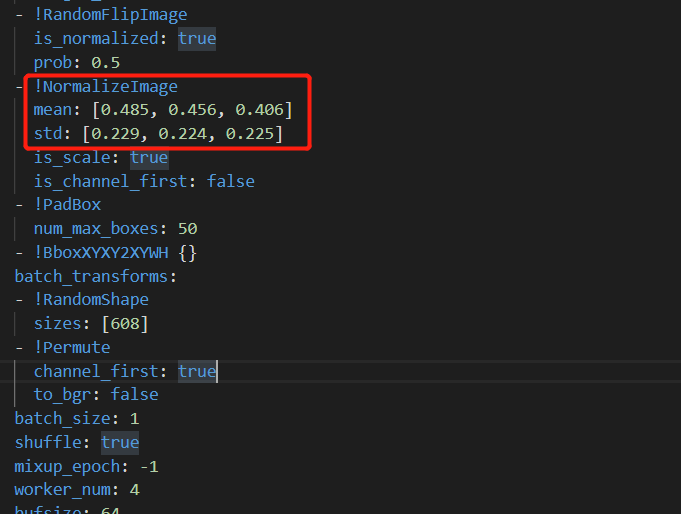
Task: Click the num_max_boxes key
Action: [x=96, y=229]
